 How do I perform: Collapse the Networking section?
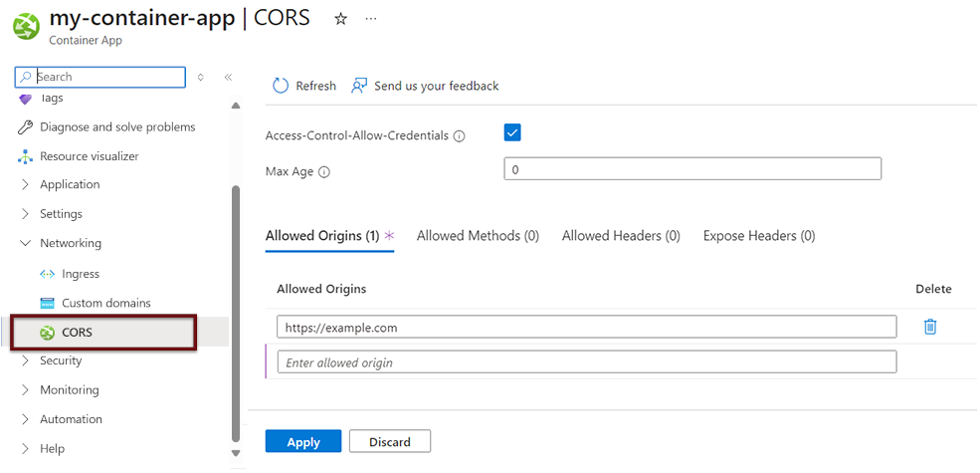point(70,243)
